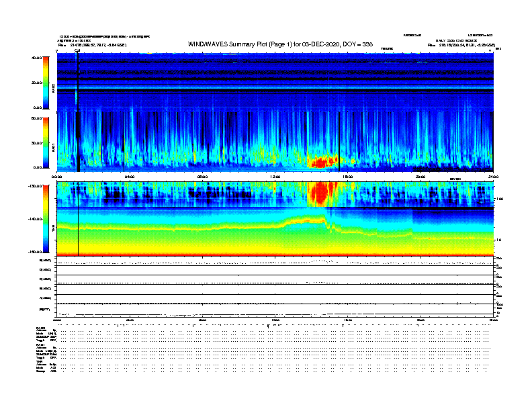Click 24:00 tick label under RAD1 panel
The width and height of the screenshot is (532, 411).
(493, 177)
